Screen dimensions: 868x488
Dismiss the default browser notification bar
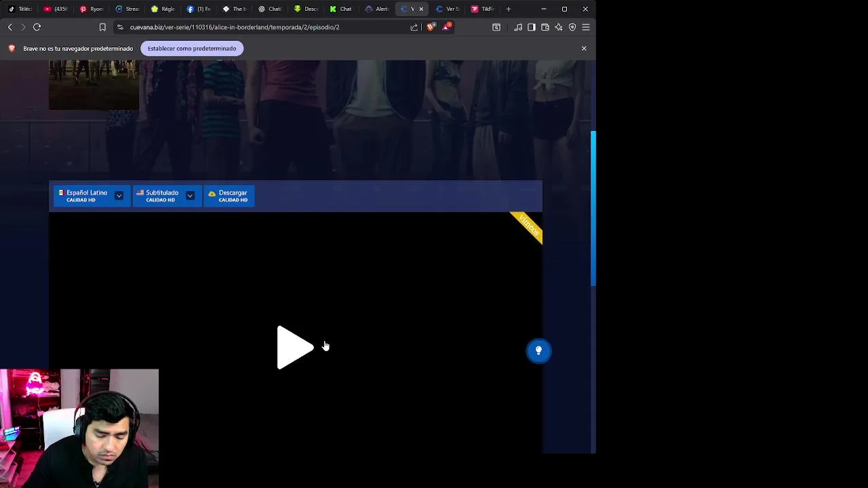coord(584,49)
